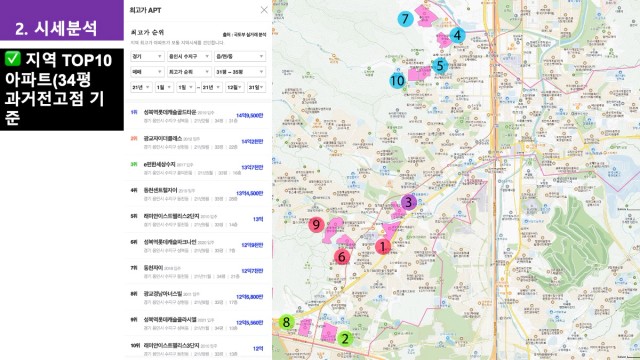
Task: Click the blue number 4 map marker
Action: (458, 36)
